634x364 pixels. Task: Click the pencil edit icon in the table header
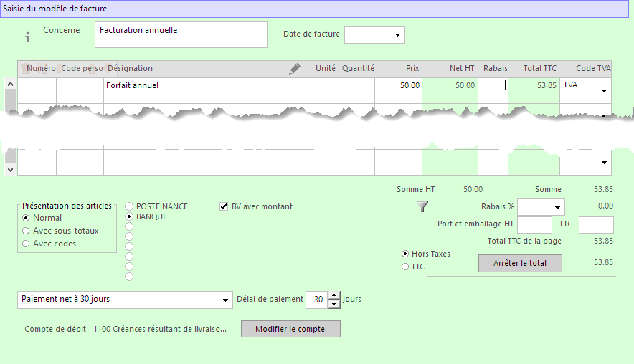pyautogui.click(x=294, y=69)
